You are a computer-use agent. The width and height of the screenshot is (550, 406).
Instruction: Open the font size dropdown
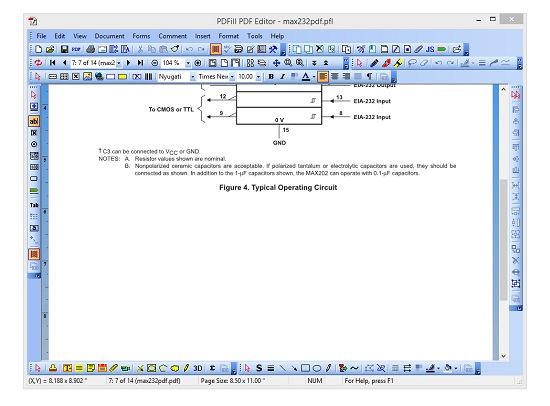pyautogui.click(x=259, y=76)
